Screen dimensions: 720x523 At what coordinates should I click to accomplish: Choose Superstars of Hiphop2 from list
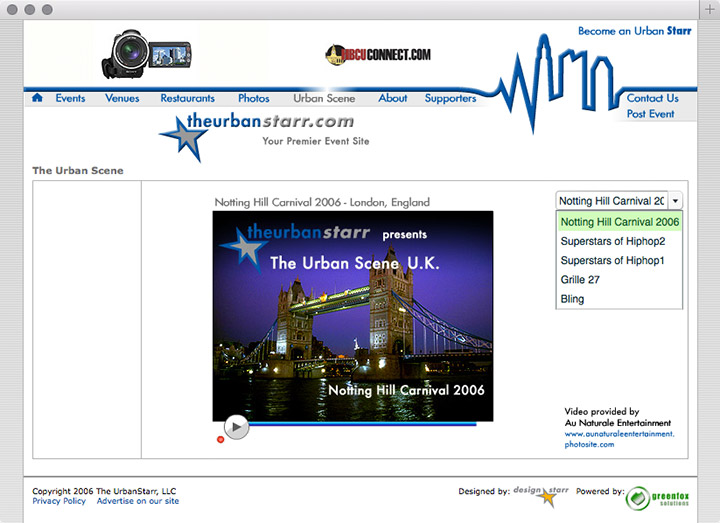coord(619,241)
